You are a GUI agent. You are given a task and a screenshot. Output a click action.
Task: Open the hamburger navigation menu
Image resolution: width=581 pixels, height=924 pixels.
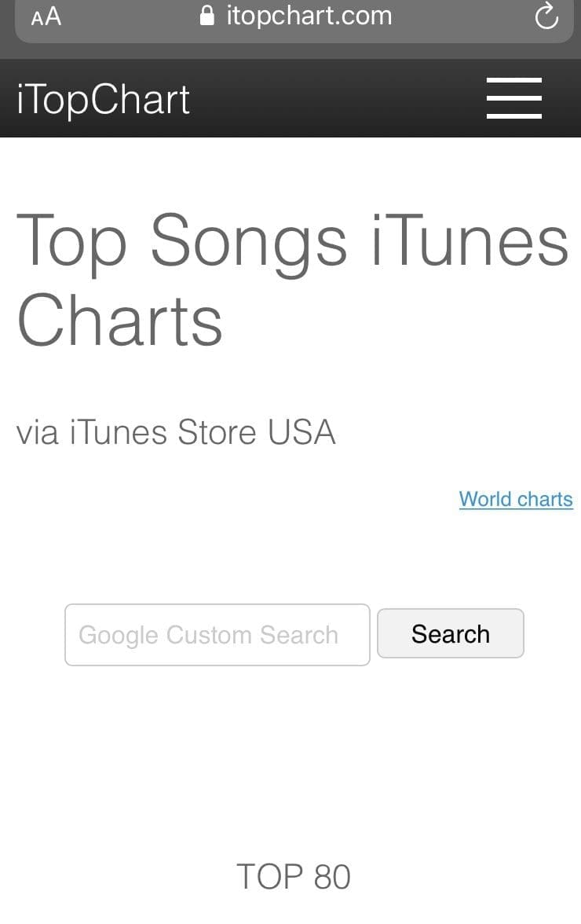click(514, 97)
